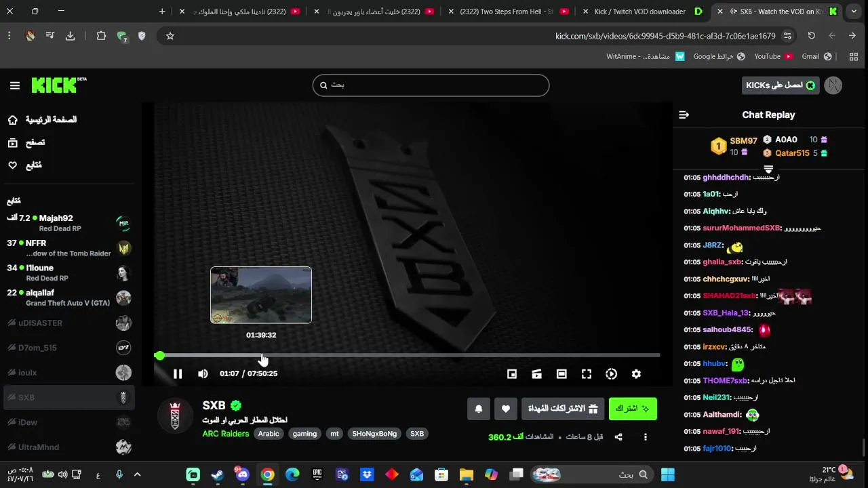Open Discord from the taskbar

tap(243, 474)
